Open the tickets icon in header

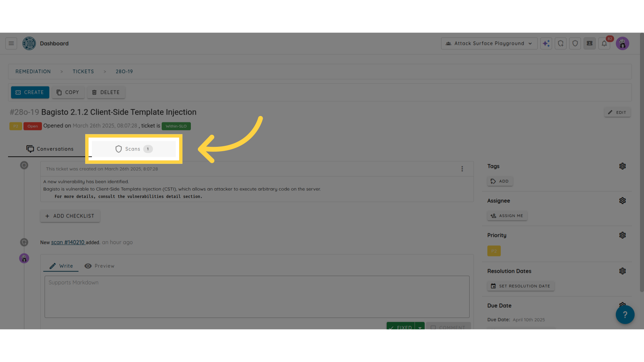tap(589, 43)
